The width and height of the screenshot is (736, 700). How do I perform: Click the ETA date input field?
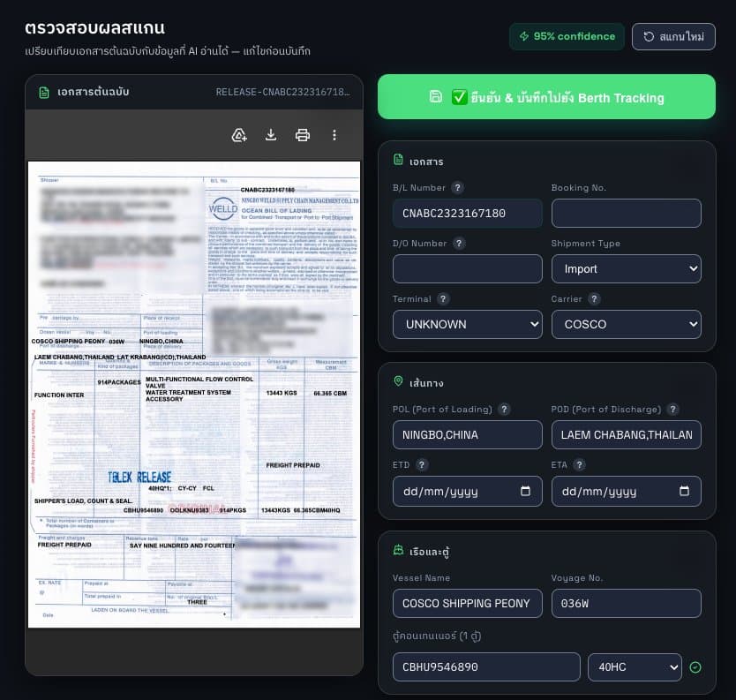tap(627, 491)
